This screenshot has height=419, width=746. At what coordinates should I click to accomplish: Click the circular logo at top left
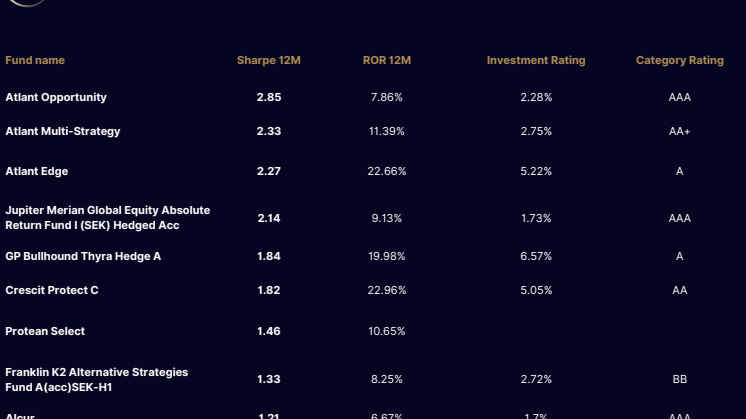27,3
